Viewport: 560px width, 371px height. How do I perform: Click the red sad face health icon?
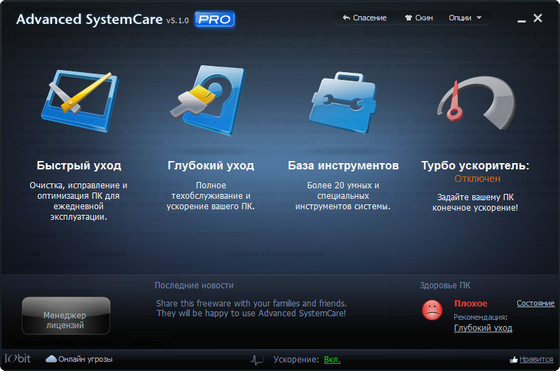pyautogui.click(x=432, y=310)
